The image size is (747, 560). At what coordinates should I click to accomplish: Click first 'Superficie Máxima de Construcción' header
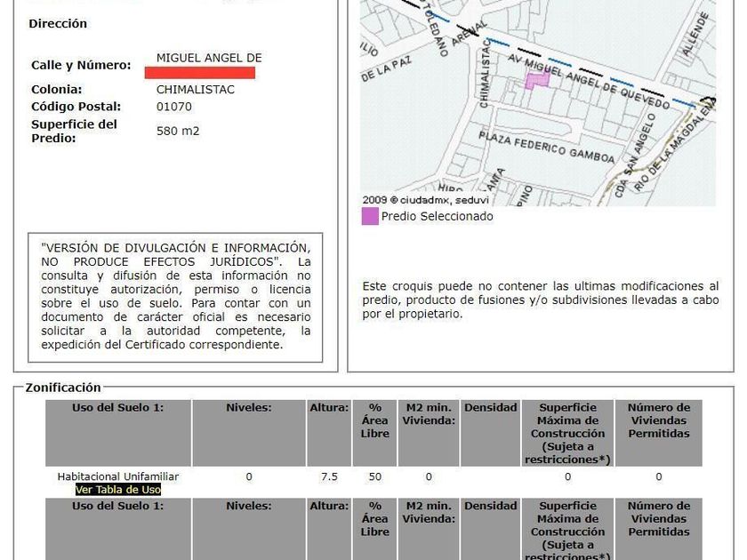[x=568, y=434]
